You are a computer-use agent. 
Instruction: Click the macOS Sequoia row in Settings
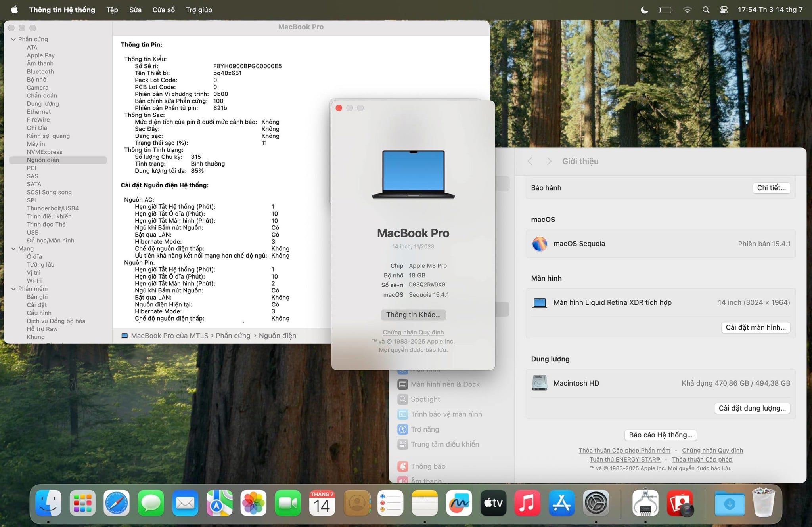point(661,244)
